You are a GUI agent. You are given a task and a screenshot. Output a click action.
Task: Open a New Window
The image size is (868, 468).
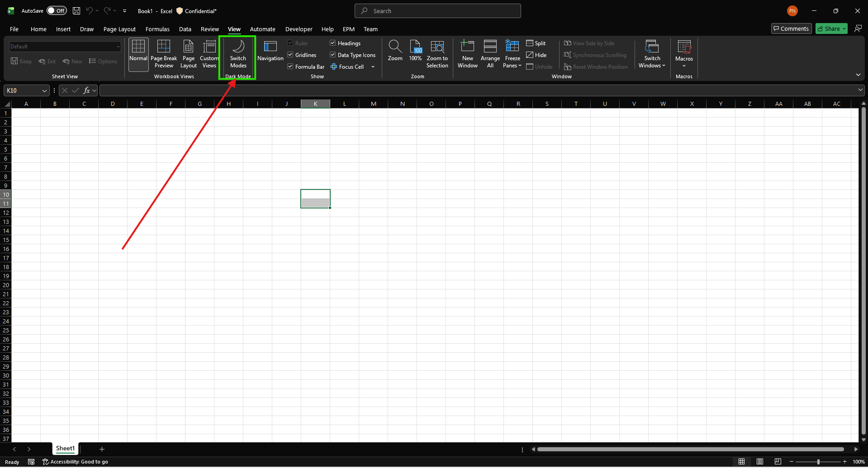pyautogui.click(x=467, y=54)
